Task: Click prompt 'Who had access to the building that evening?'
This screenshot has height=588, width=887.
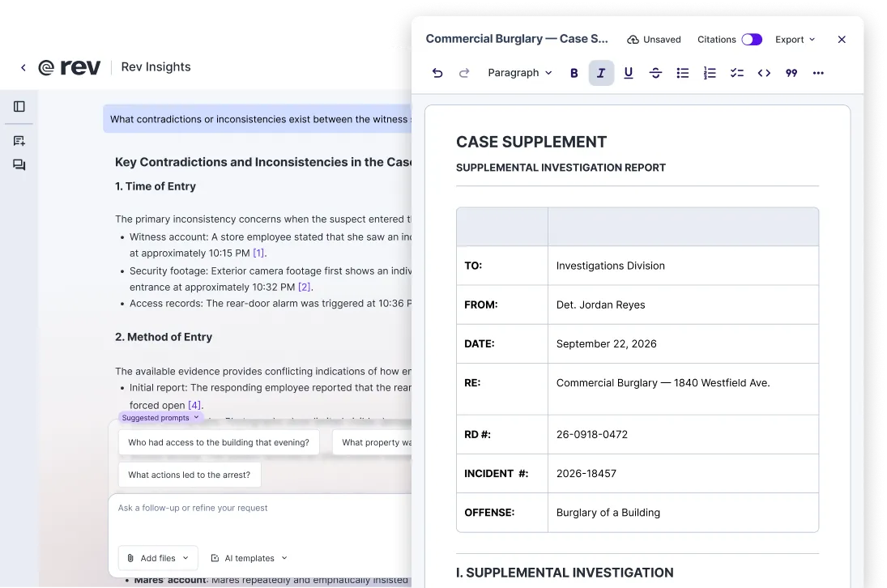Action: [x=219, y=443]
